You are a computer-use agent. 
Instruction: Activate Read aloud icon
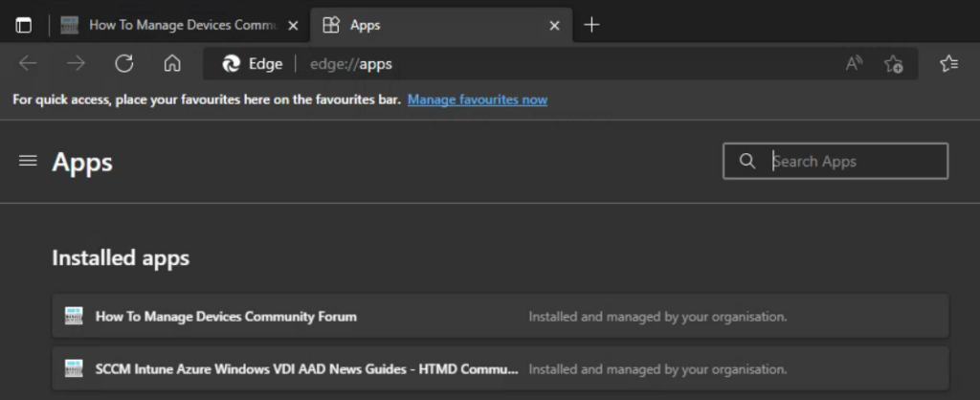point(855,63)
